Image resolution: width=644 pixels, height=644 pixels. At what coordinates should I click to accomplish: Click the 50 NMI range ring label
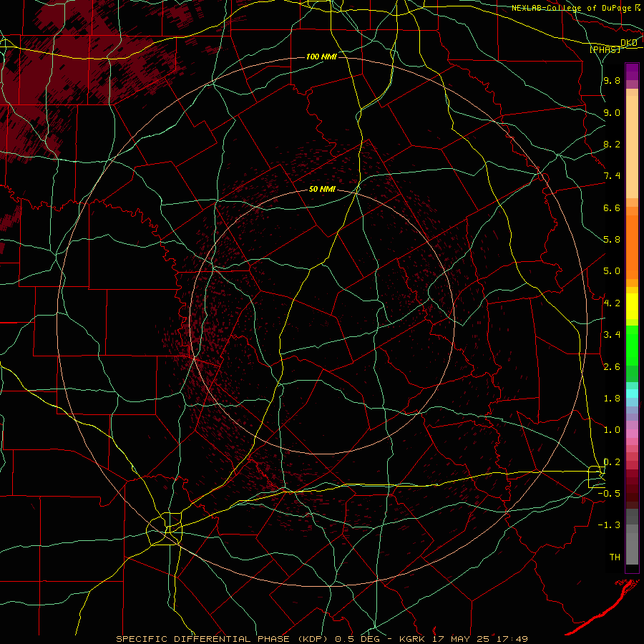point(322,190)
